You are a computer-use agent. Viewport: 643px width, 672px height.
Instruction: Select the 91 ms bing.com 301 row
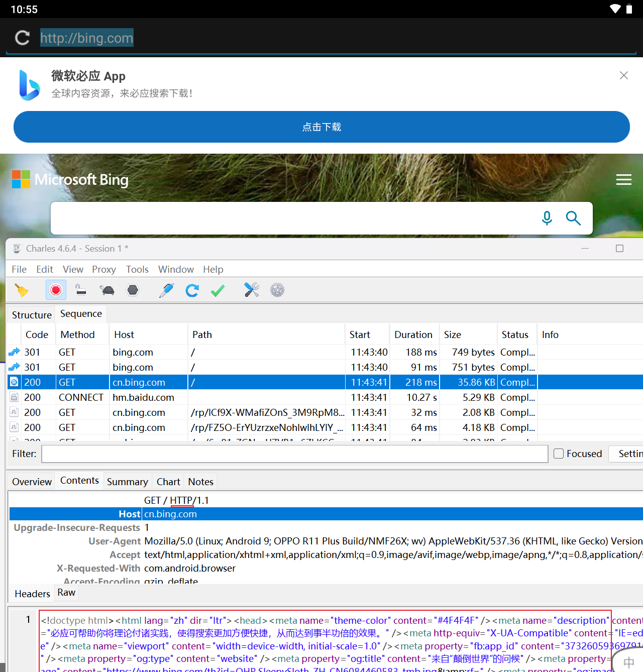click(x=325, y=367)
